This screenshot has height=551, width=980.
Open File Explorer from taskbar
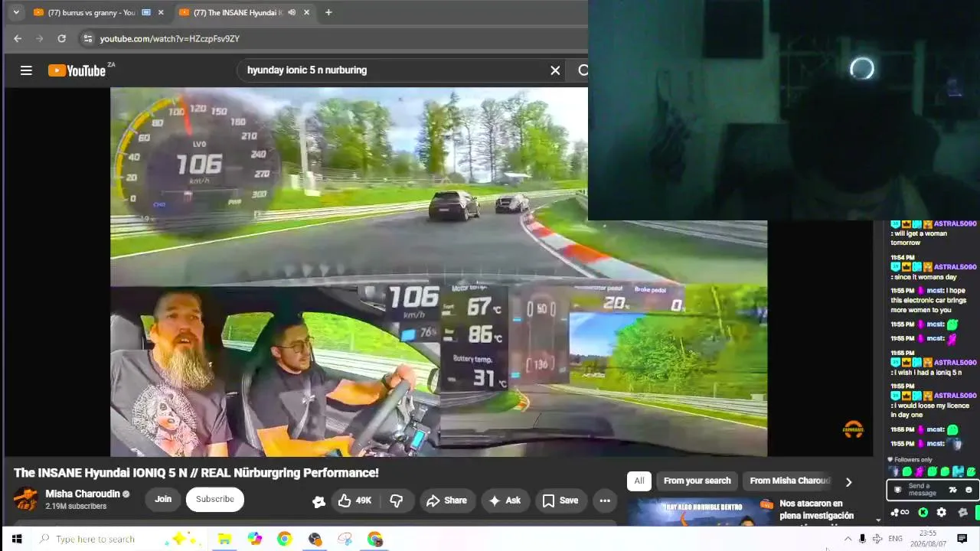(x=224, y=539)
